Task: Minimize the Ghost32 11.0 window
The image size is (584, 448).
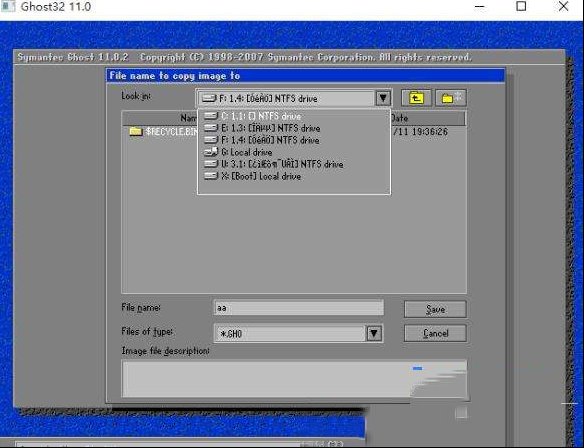Action: pos(480,6)
